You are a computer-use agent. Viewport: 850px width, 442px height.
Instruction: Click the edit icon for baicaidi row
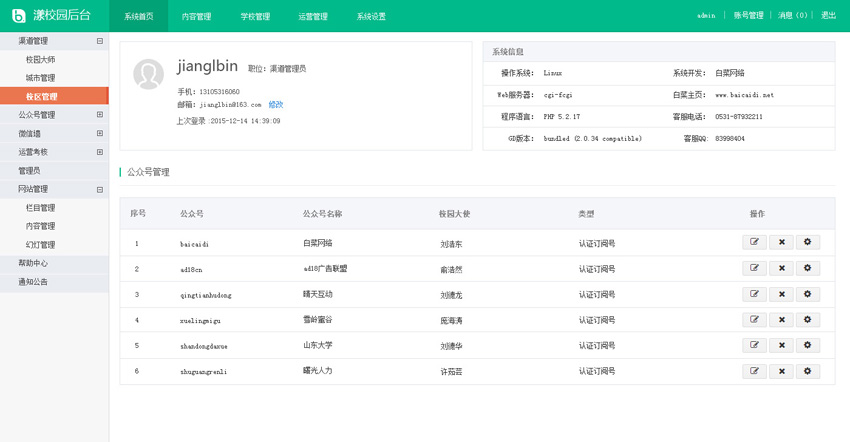[754, 243]
